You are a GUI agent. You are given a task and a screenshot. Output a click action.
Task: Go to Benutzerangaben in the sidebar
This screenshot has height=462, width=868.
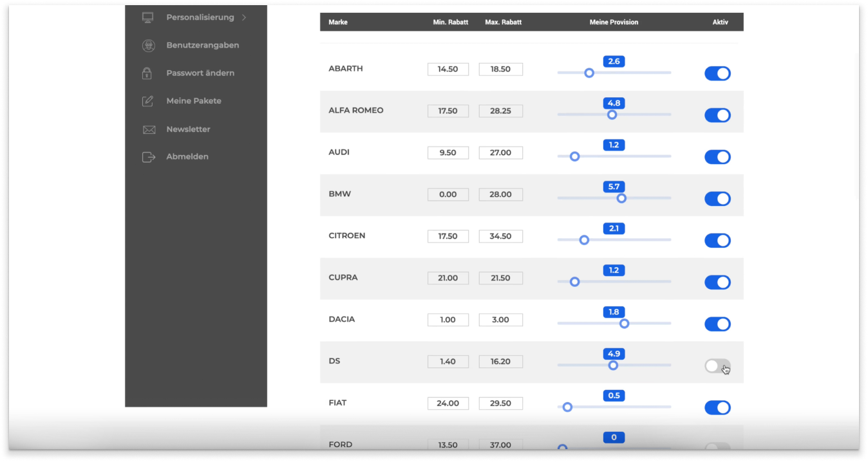coord(202,46)
